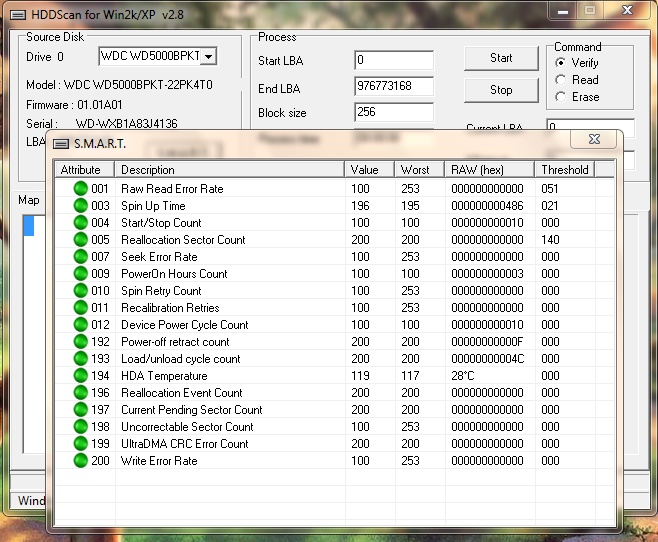Open the Source Disk drive dropdown
Screen dimensions: 658x542
click(x=209, y=56)
